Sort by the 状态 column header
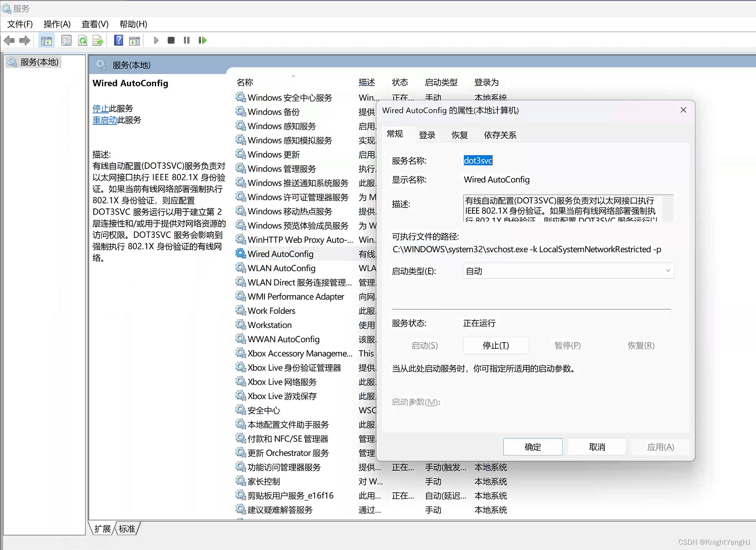This screenshot has width=756, height=550. [x=400, y=82]
